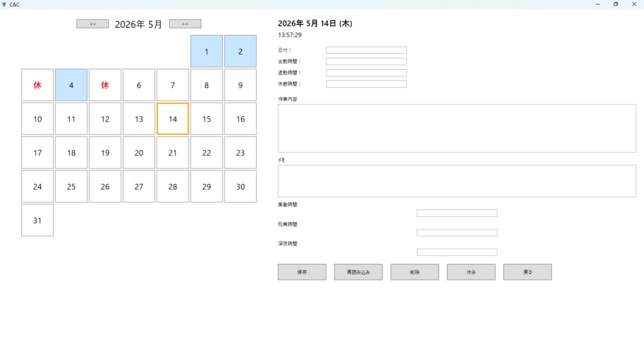The width and height of the screenshot is (644, 342).
Task: Go to next month with >> button
Action: 186,24
